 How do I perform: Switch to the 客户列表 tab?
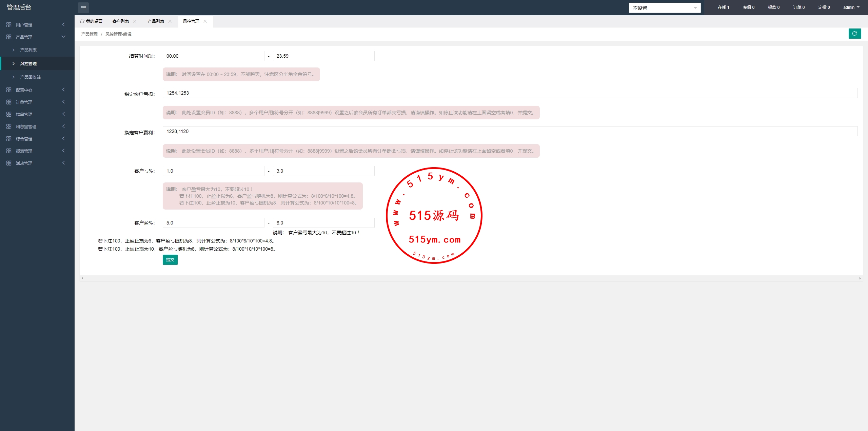tap(121, 21)
